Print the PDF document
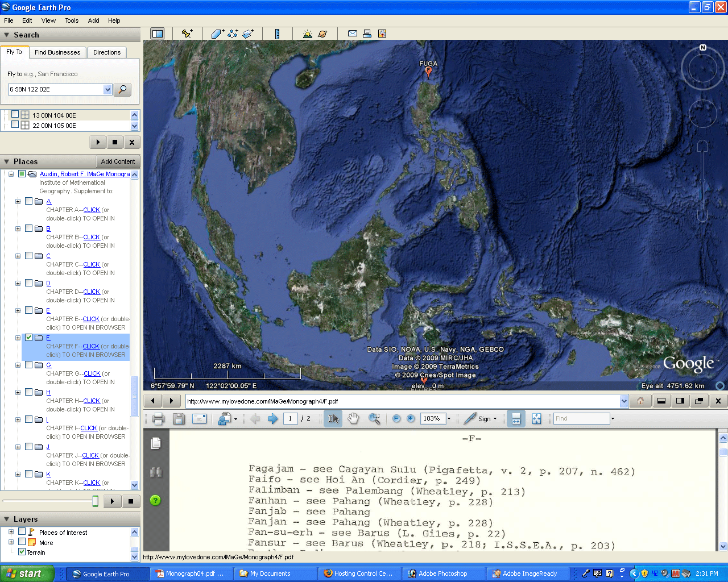Viewport: 728px width, 582px height. (x=158, y=419)
